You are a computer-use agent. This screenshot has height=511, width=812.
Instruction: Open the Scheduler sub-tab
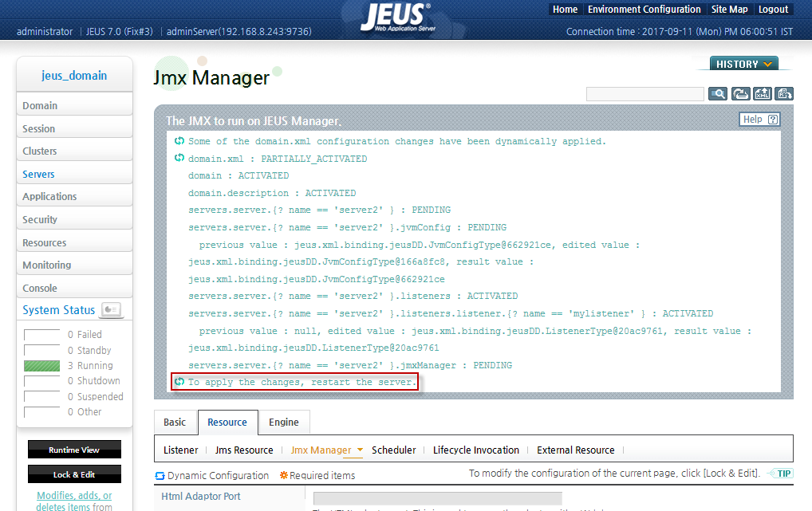click(393, 450)
